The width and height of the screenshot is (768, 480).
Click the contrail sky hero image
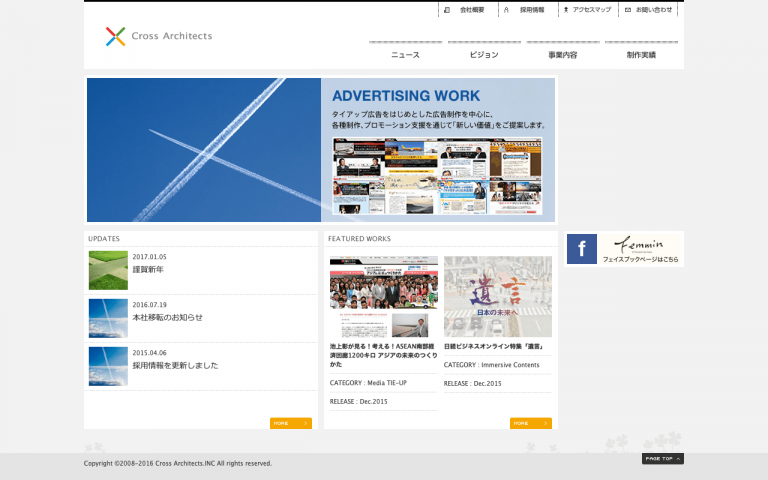pos(204,150)
